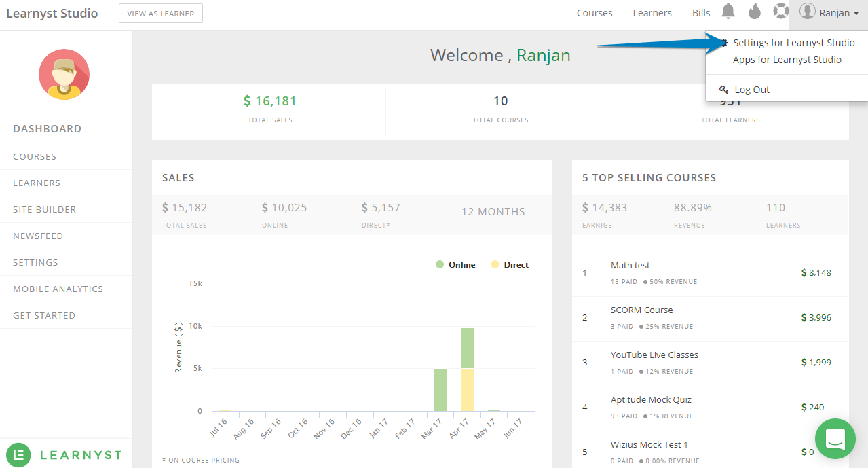Click the Ranjan user avatar icon
868x468 pixels.
(x=807, y=11)
